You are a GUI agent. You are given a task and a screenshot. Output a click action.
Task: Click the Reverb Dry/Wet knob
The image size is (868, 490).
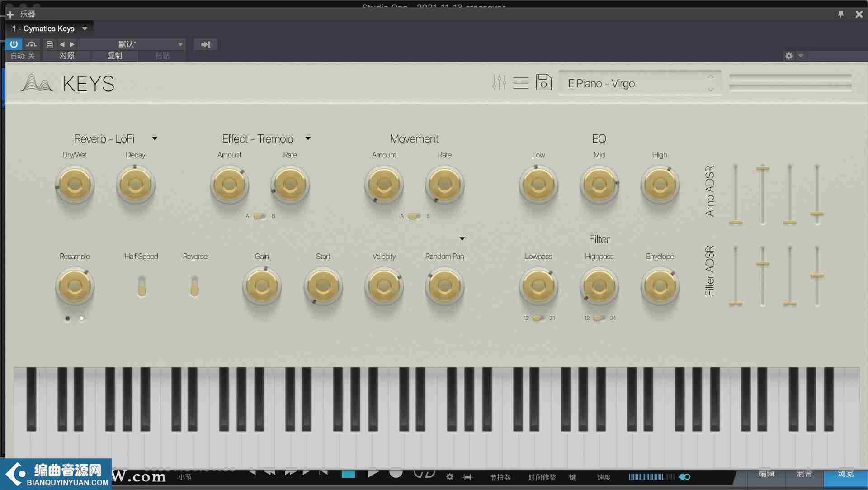tap(75, 185)
